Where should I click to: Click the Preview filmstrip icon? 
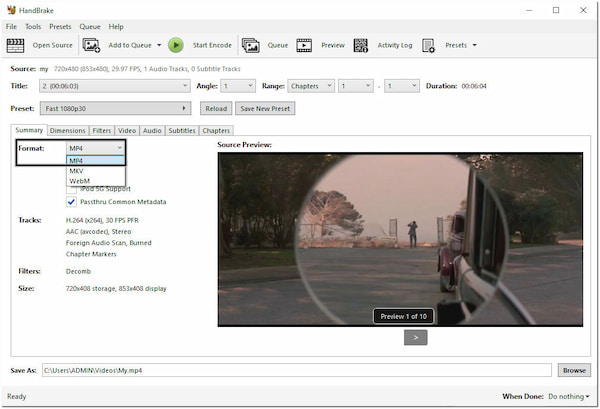[x=304, y=46]
